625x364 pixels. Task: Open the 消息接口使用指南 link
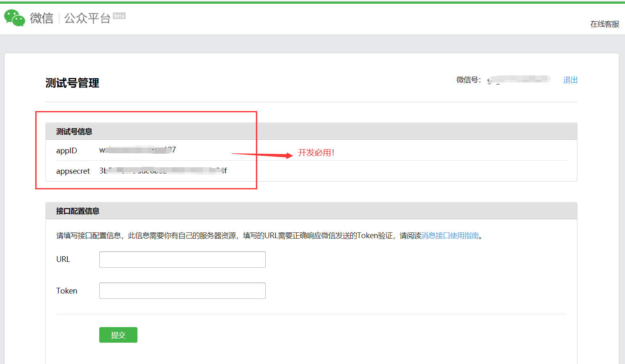[x=450, y=236]
